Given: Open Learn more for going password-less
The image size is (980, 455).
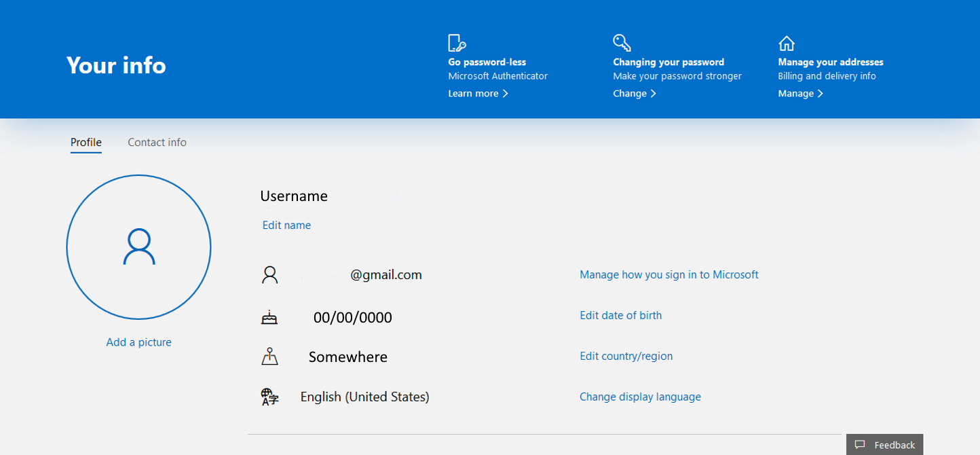Looking at the screenshot, I should pyautogui.click(x=478, y=94).
